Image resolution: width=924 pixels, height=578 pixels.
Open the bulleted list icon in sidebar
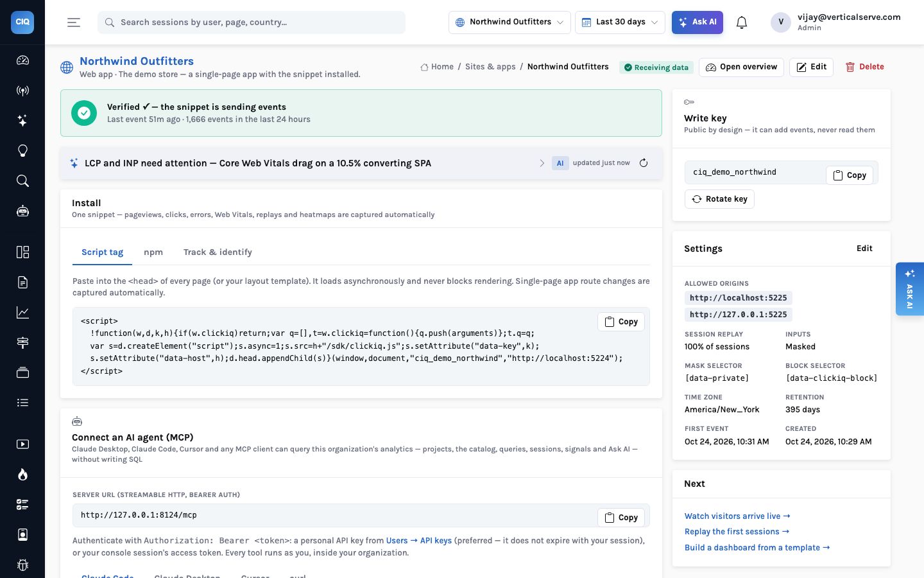click(22, 403)
